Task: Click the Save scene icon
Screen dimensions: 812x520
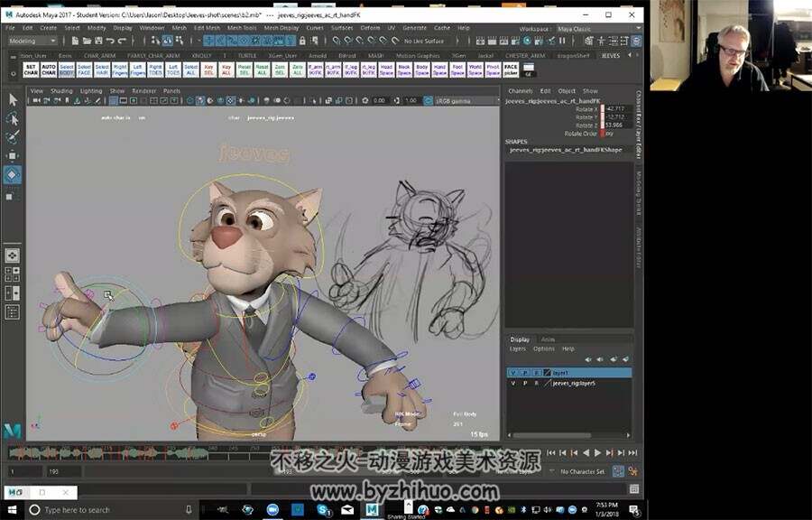Action: (97, 41)
